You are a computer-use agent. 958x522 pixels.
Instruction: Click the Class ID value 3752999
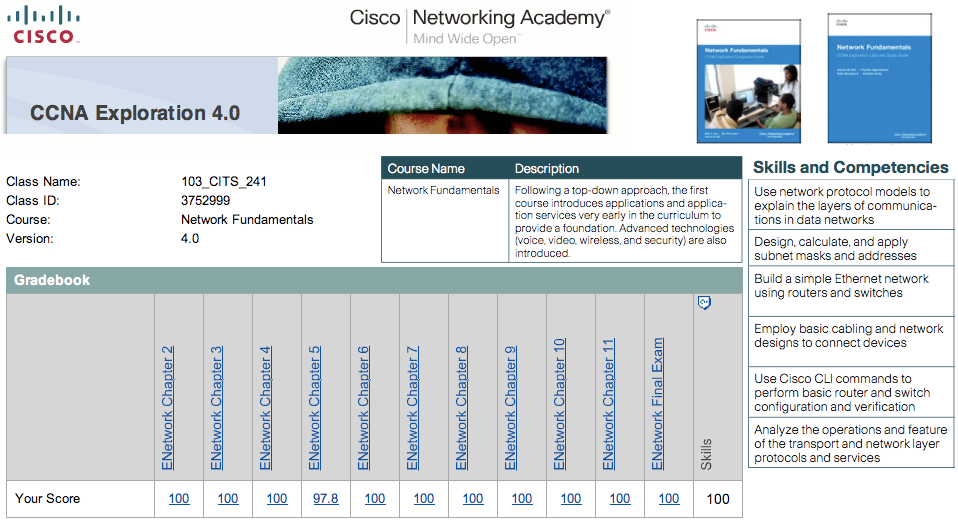[x=205, y=200]
